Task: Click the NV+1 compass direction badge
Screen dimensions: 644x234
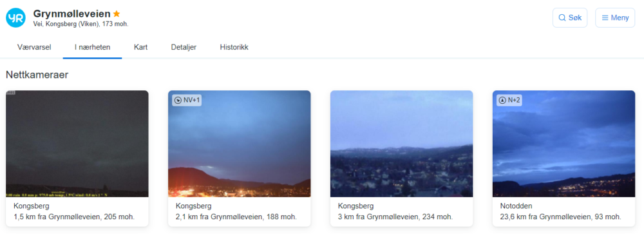Action: click(x=187, y=100)
